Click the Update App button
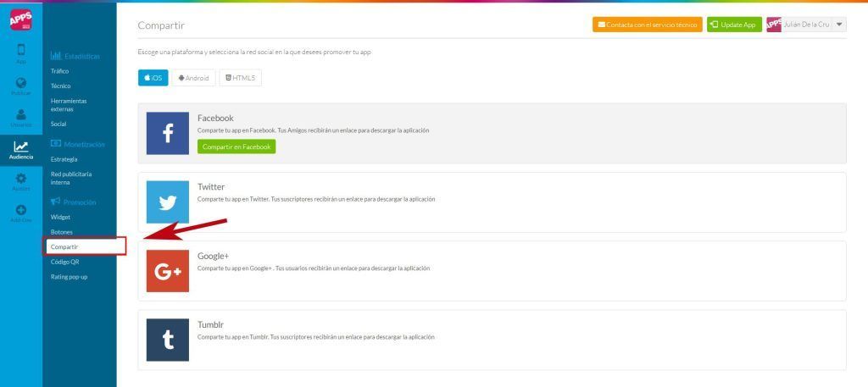Image resolution: width=868 pixels, height=387 pixels. (x=734, y=25)
